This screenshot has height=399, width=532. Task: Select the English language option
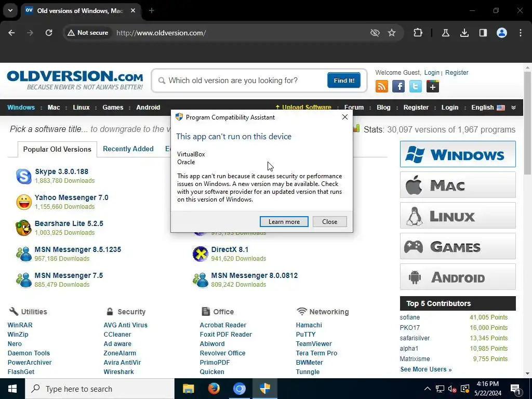point(488,108)
